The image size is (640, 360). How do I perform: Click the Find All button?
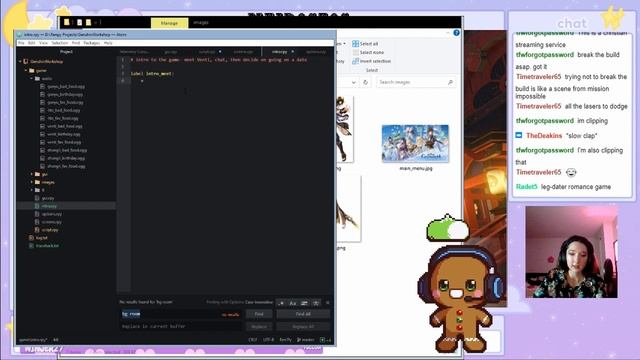click(303, 314)
